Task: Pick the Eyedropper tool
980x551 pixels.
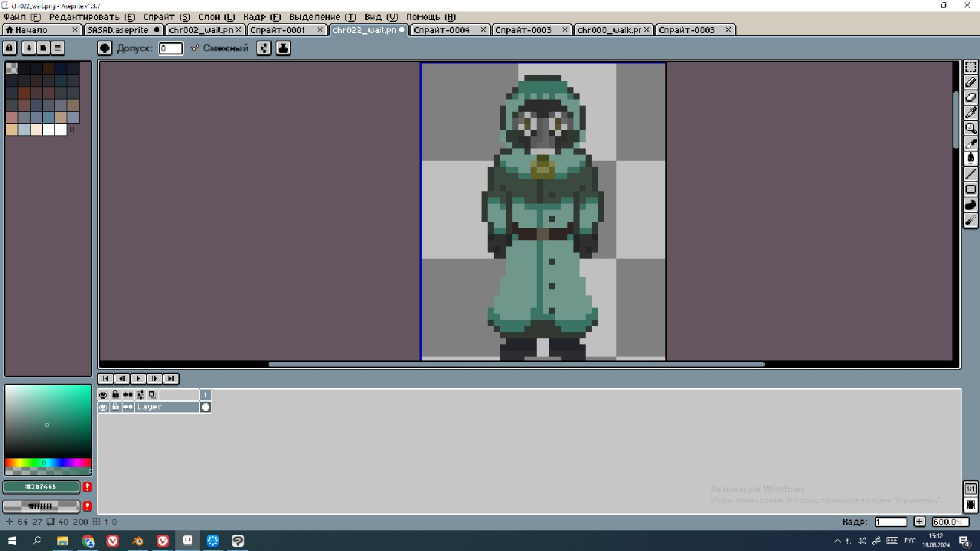Action: pyautogui.click(x=971, y=113)
